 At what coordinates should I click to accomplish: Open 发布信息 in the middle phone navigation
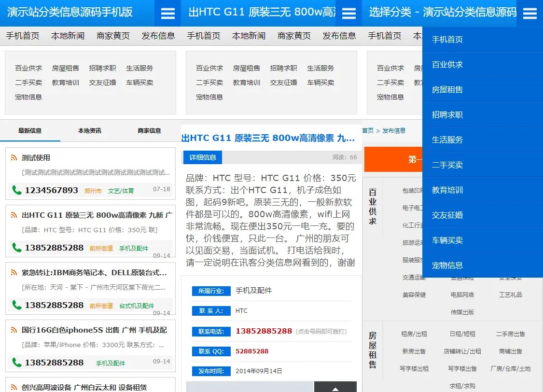coord(339,36)
